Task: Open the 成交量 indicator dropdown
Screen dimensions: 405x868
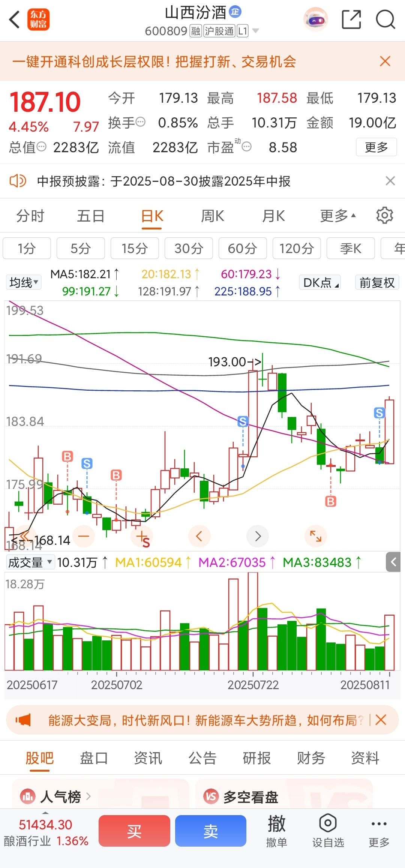Action: (31, 562)
